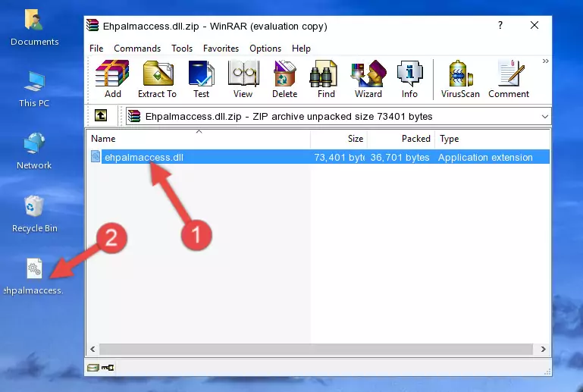Select the Documents desktop icon
This screenshot has width=583, height=392.
click(34, 27)
